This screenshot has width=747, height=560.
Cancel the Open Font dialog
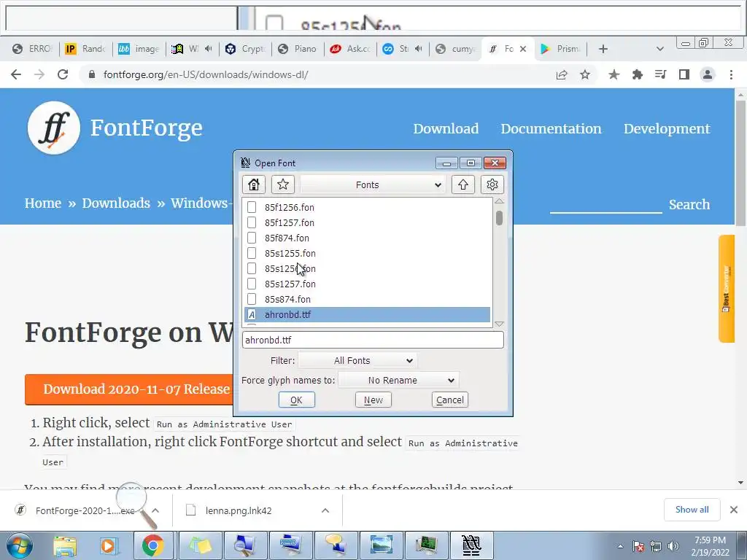[449, 400]
